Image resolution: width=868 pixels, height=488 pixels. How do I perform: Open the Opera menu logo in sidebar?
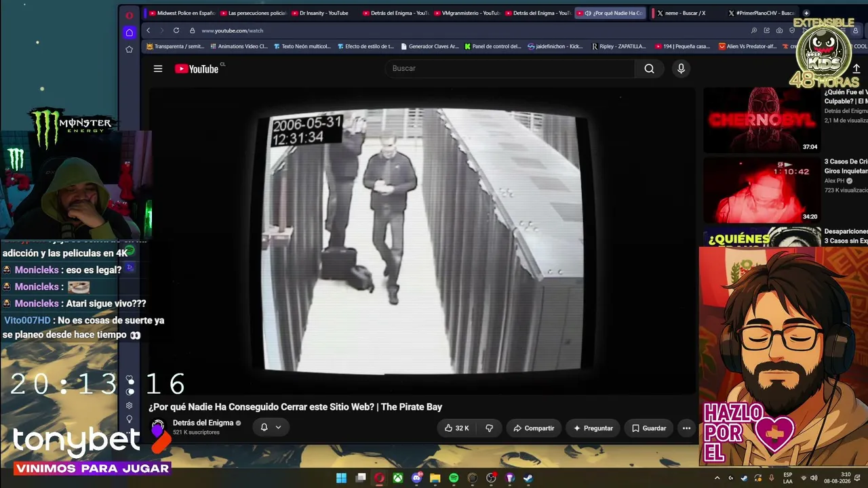(x=129, y=15)
